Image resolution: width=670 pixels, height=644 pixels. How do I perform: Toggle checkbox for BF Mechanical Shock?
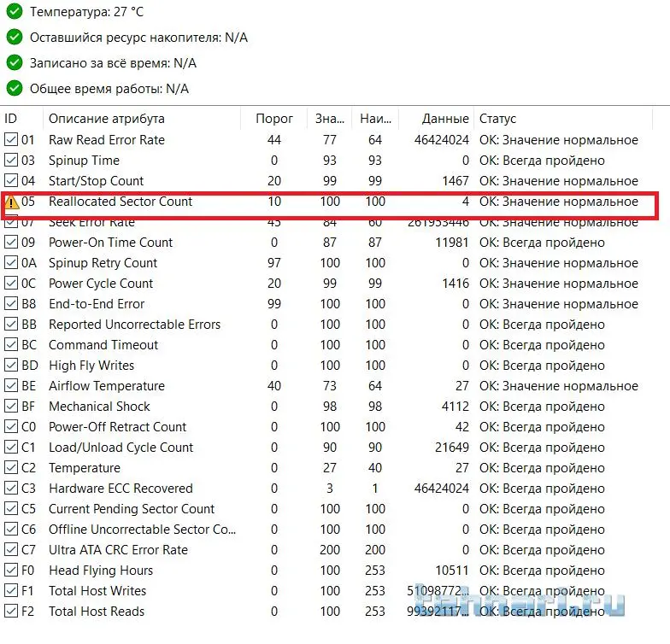click(10, 407)
